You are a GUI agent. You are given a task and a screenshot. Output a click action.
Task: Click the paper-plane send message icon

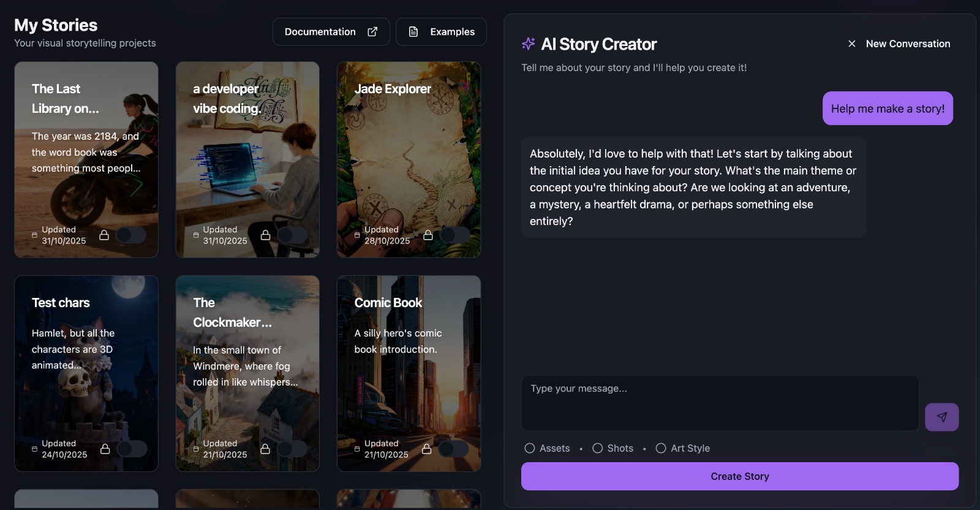click(x=942, y=417)
